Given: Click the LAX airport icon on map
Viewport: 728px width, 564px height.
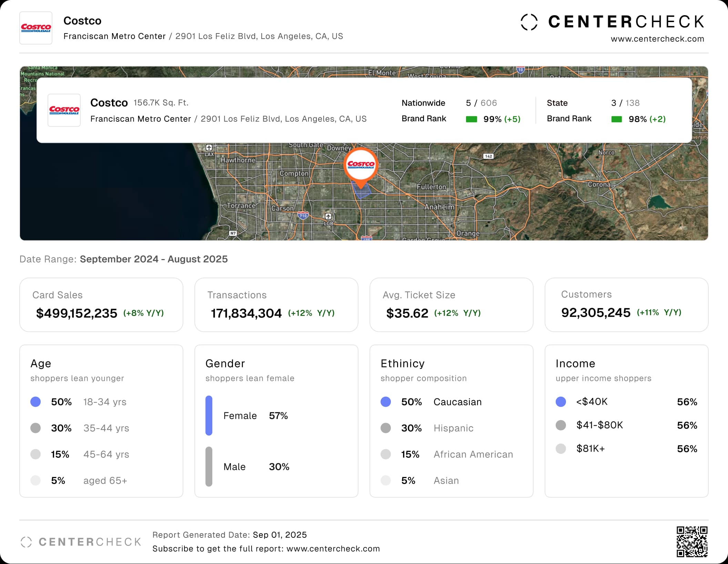Looking at the screenshot, I should coord(209,148).
